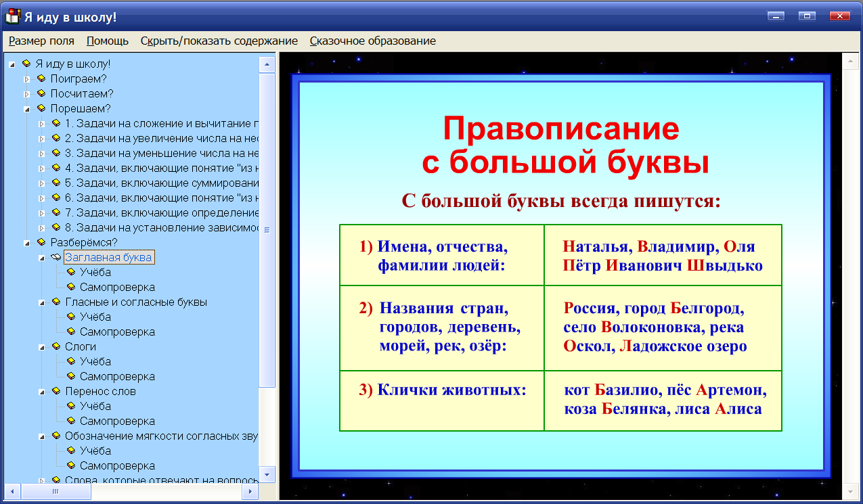Image resolution: width=863 pixels, height=504 pixels.
Task: Click the open-page icon beside Заглавная буква
Action: tap(56, 257)
